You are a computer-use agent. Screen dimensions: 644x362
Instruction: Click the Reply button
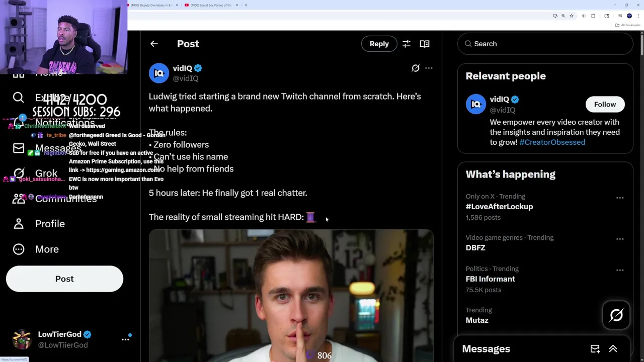click(379, 44)
